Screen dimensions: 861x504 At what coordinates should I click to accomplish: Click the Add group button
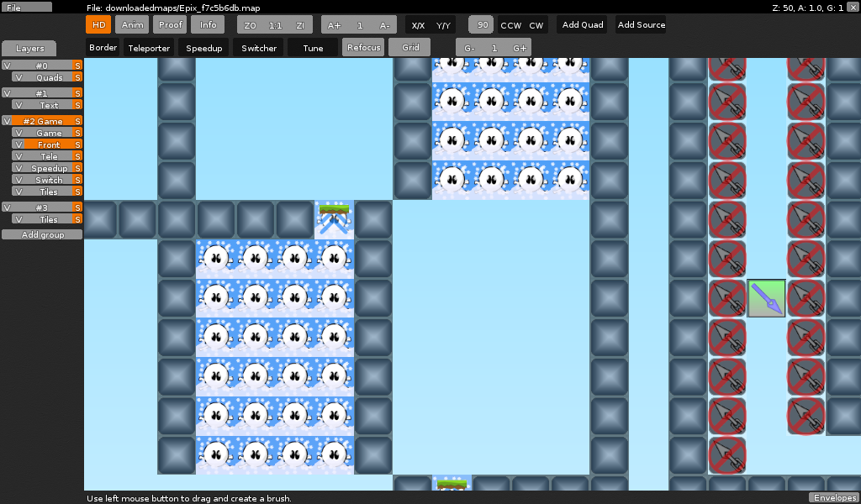click(41, 234)
